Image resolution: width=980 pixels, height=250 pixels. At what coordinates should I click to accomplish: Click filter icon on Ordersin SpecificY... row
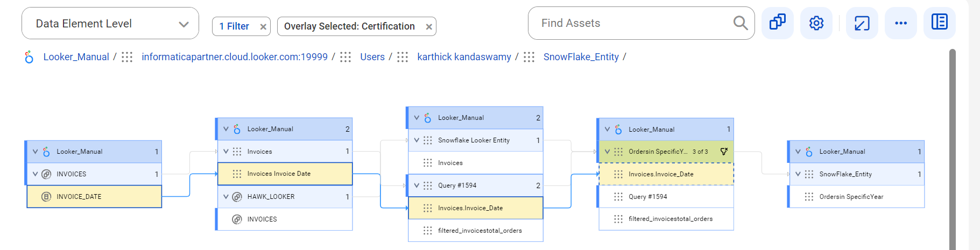pyautogui.click(x=724, y=152)
